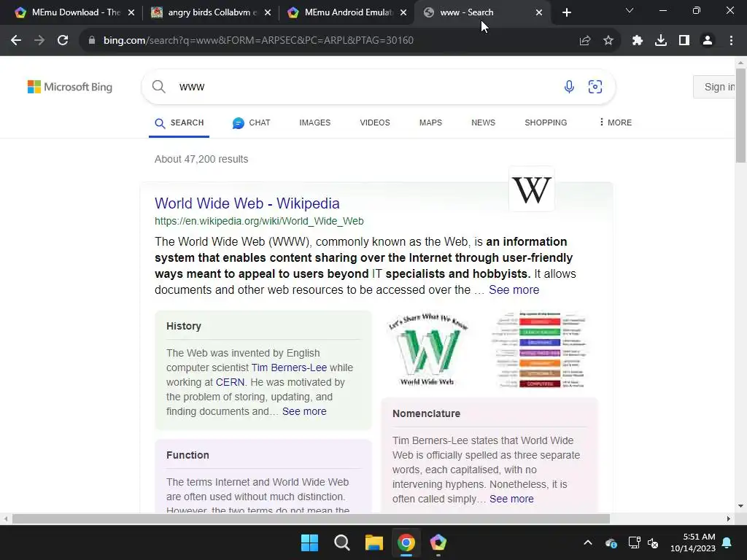This screenshot has height=560, width=747.
Task: Click the scroll down arrow
Action: [741, 506]
